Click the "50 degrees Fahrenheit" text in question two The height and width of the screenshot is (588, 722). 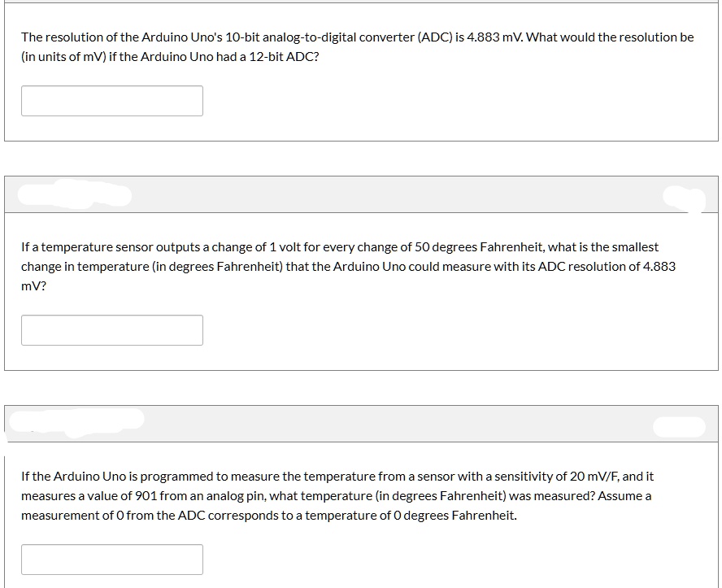coord(481,246)
